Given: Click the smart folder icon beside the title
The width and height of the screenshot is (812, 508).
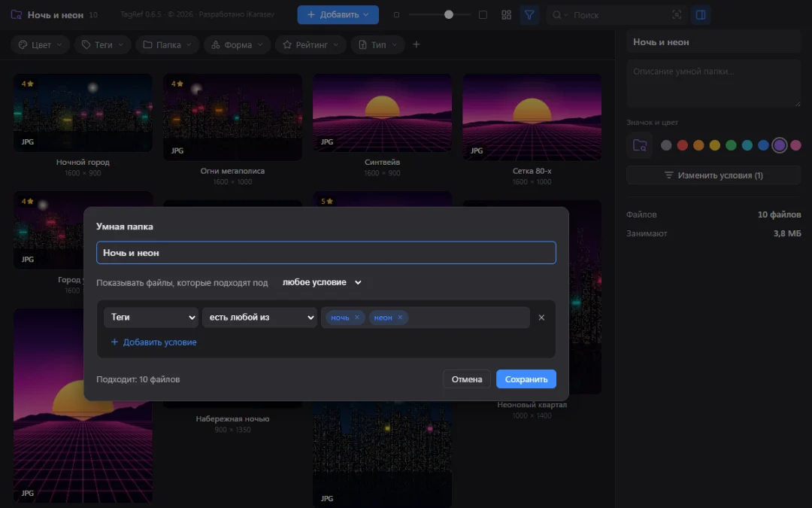Looking at the screenshot, I should coord(17,15).
